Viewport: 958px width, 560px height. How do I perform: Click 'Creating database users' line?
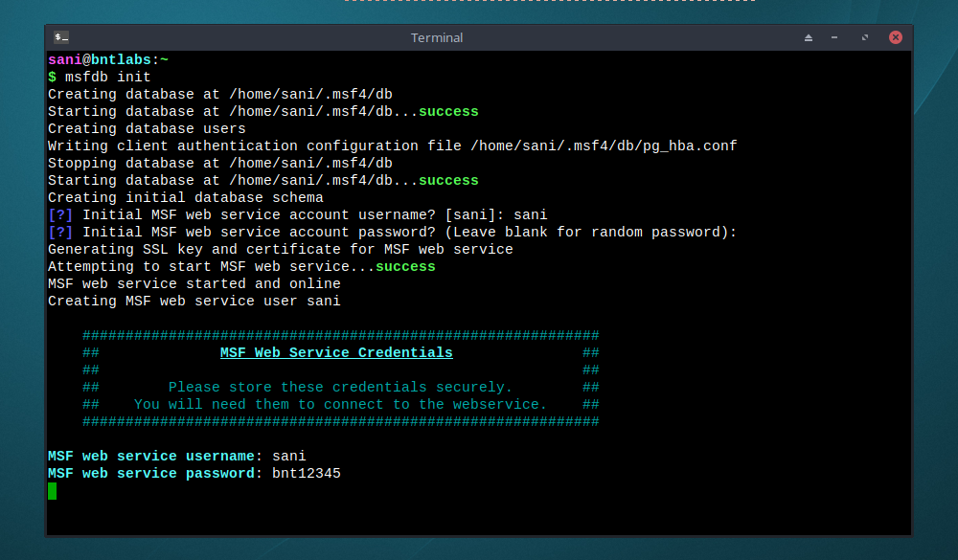[147, 129]
